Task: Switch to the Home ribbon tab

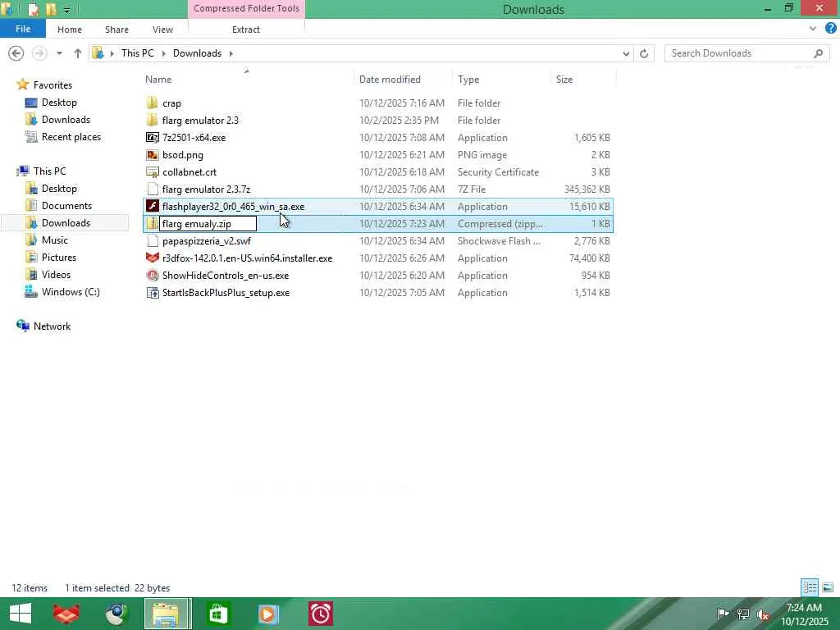Action: [x=70, y=30]
